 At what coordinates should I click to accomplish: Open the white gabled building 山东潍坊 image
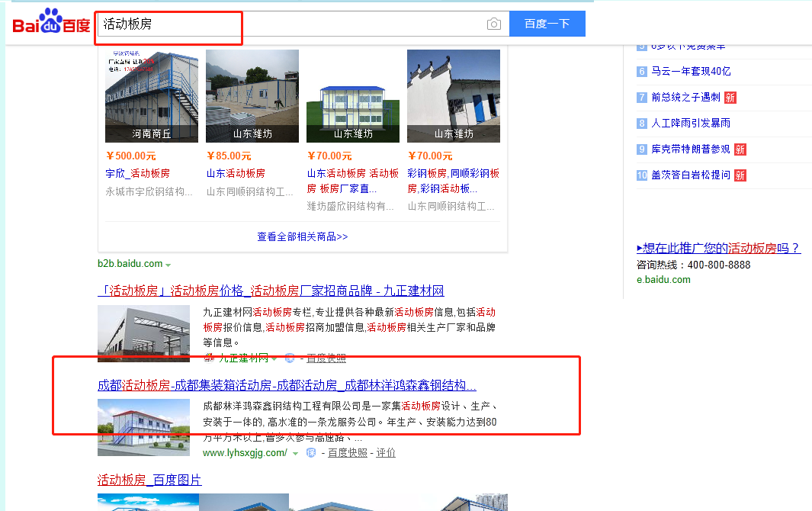coord(454,96)
